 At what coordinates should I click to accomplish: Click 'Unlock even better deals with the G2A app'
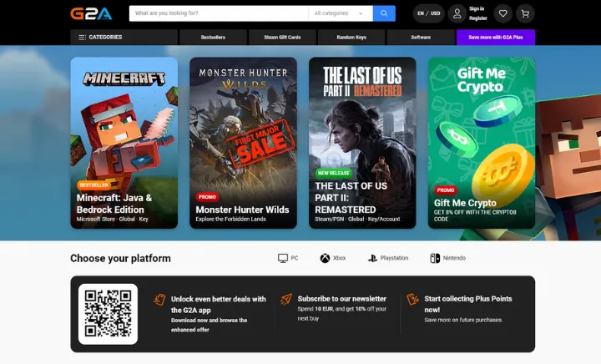click(x=219, y=305)
